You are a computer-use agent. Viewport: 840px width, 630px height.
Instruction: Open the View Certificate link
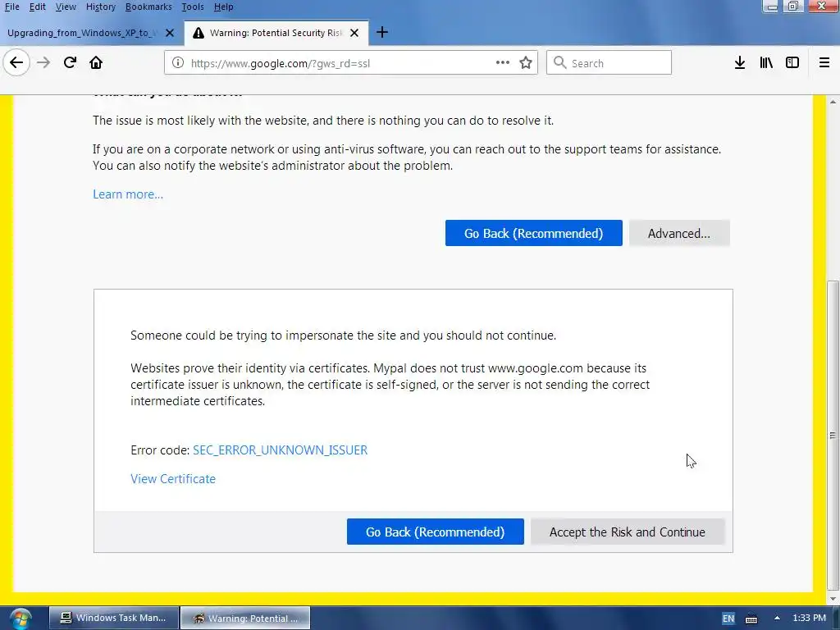point(173,479)
